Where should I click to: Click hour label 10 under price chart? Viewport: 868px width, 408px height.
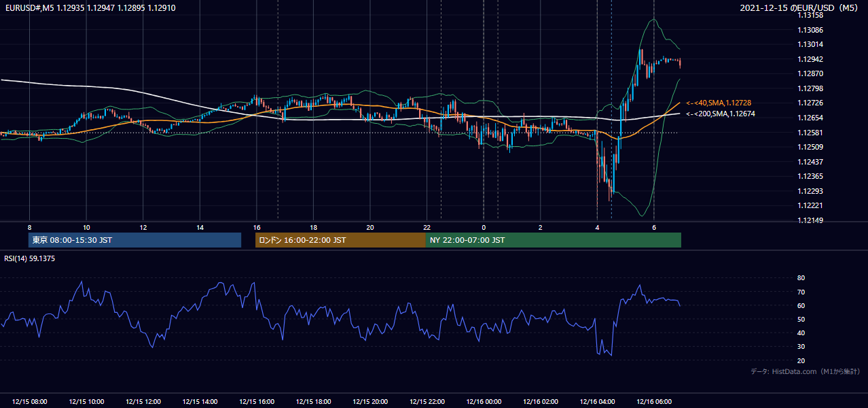coord(86,227)
